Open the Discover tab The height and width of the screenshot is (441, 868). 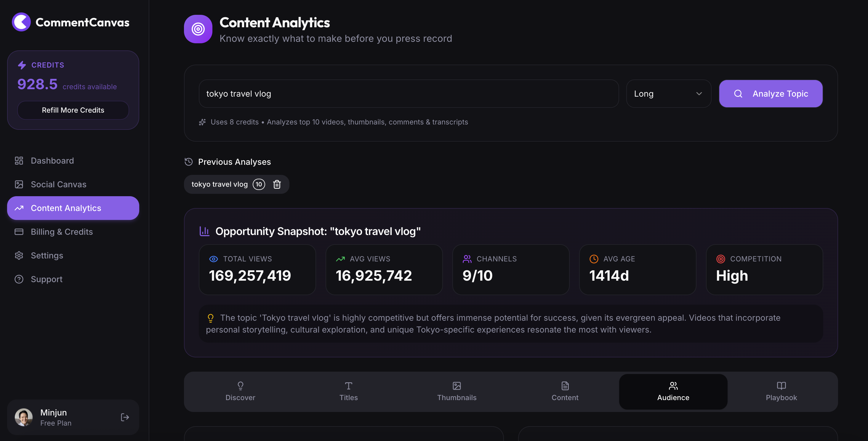[x=240, y=392]
